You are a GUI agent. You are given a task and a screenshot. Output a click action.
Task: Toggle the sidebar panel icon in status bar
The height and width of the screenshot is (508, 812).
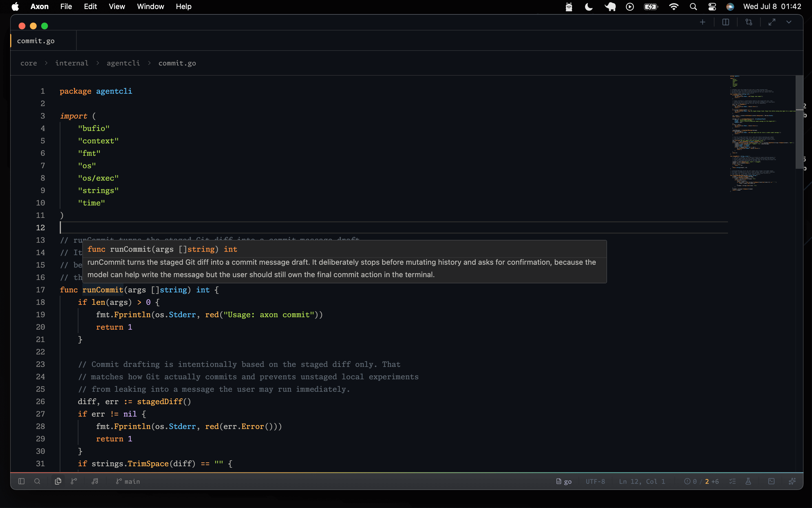pos(21,481)
